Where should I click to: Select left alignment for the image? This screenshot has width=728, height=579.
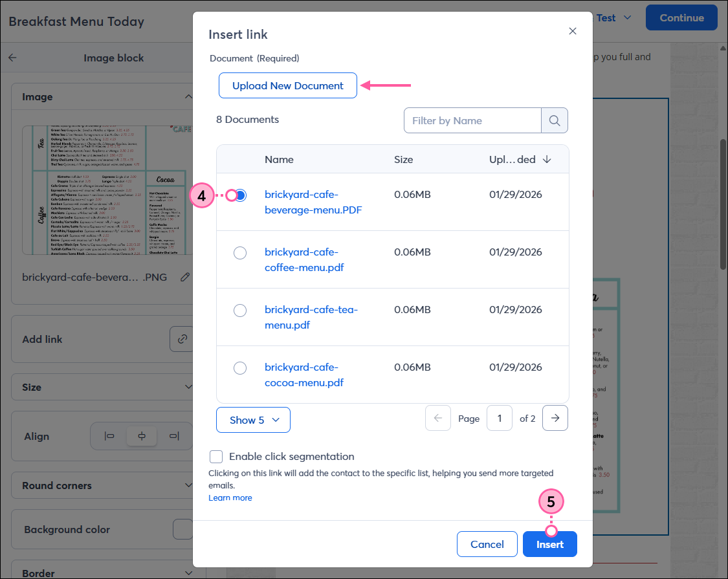pos(109,436)
